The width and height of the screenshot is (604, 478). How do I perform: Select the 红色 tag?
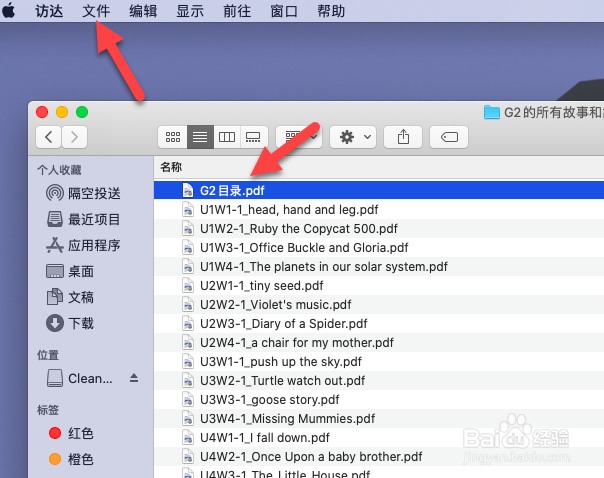click(71, 433)
